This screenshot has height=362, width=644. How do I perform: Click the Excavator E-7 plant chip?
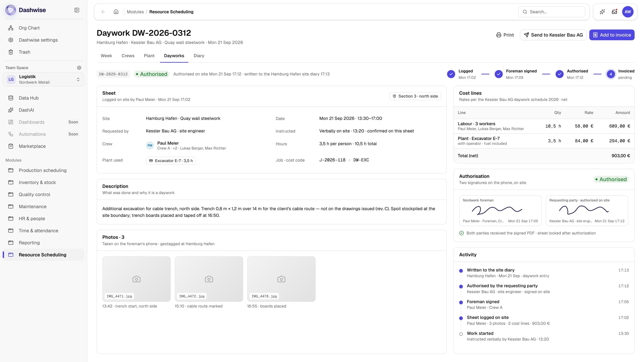point(171,161)
